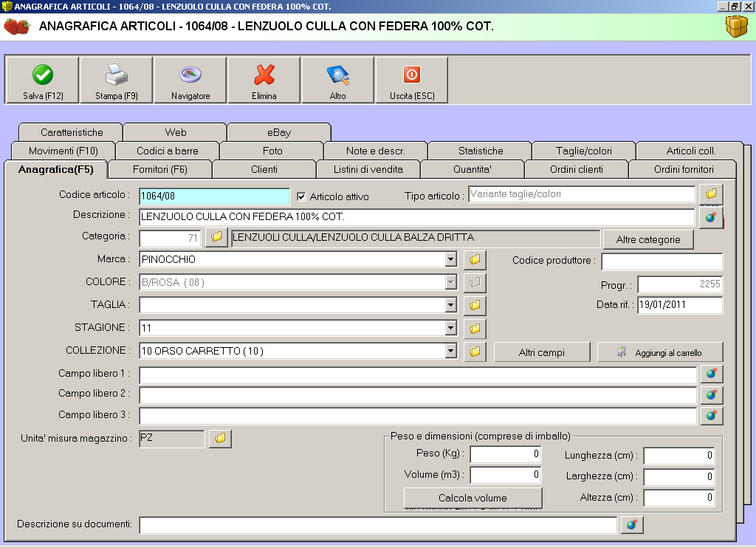756x548 pixels.
Task: Switch to the Taglie/colori tab
Action: 583,151
